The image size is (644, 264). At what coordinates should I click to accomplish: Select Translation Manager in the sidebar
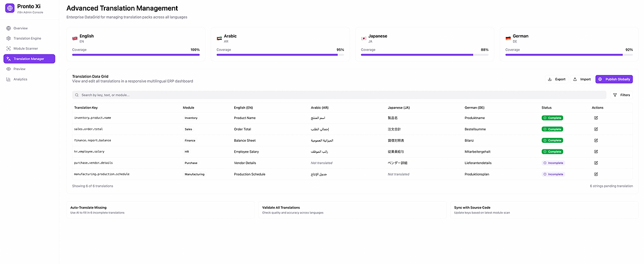pyautogui.click(x=29, y=59)
